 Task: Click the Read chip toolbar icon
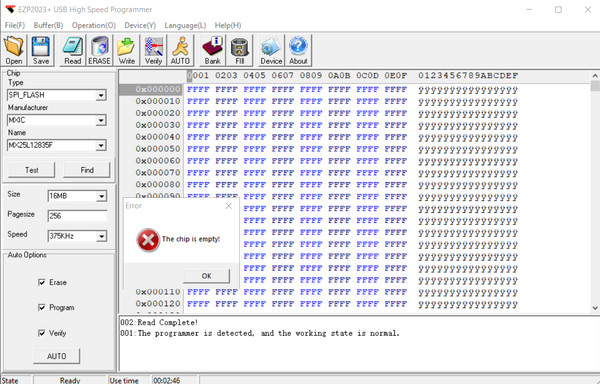(72, 50)
